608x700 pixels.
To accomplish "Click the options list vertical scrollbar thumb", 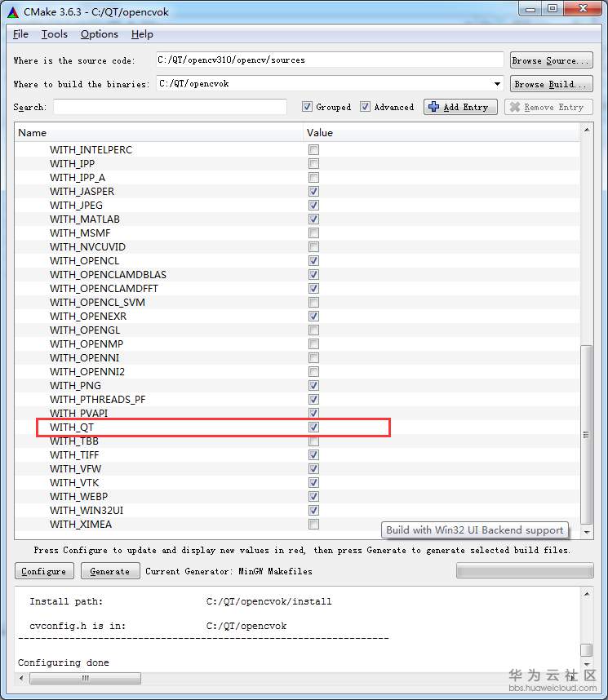I will 587,434.
